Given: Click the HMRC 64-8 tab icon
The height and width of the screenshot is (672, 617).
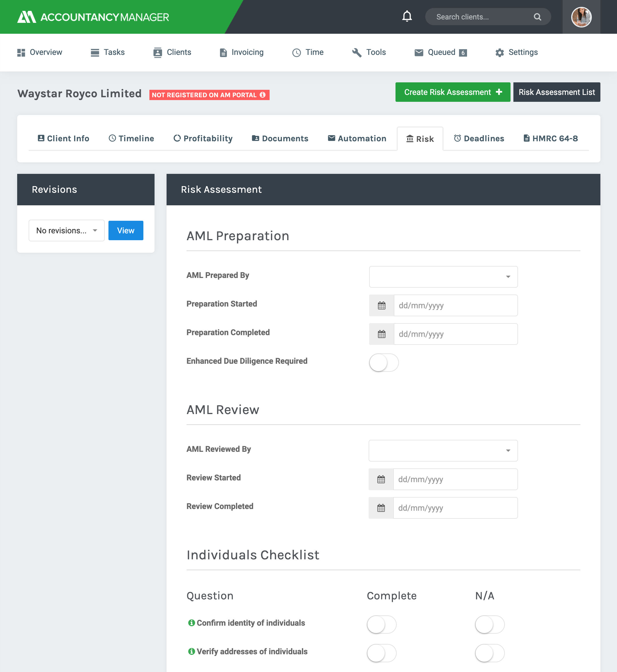Looking at the screenshot, I should pos(526,139).
